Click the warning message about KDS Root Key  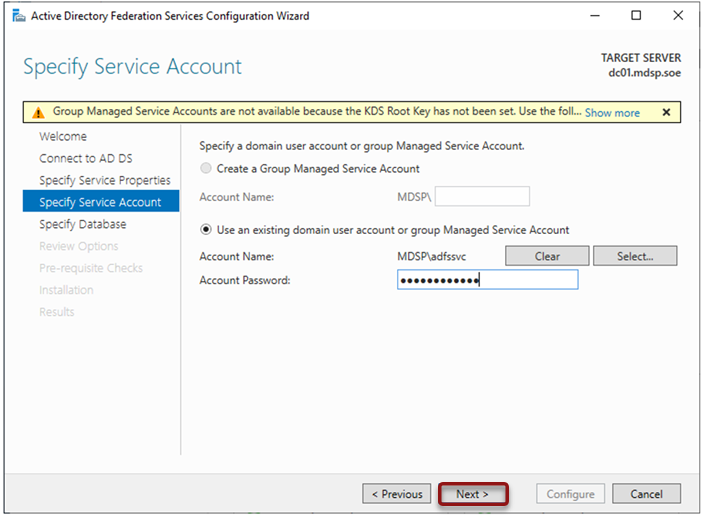click(317, 111)
